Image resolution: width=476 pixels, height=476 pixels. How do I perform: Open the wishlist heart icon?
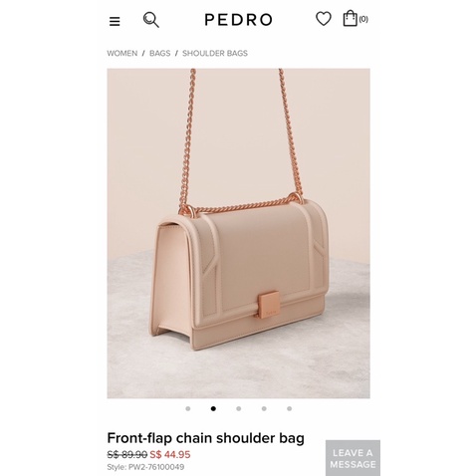tap(324, 19)
